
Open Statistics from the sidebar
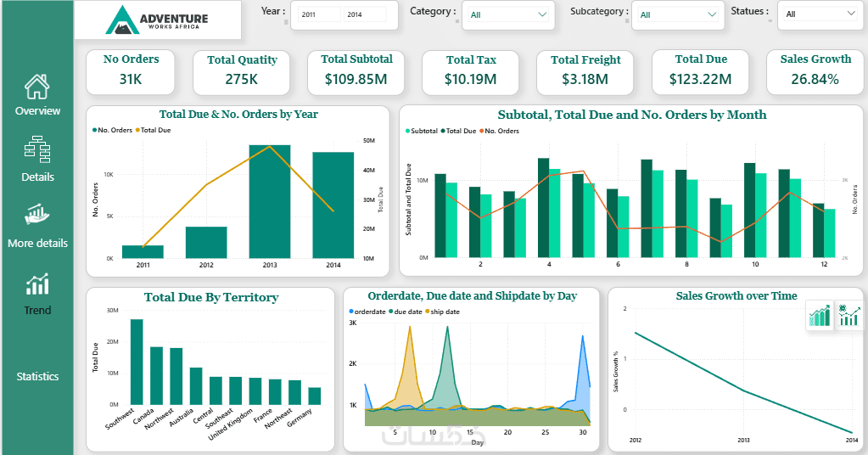tap(37, 376)
